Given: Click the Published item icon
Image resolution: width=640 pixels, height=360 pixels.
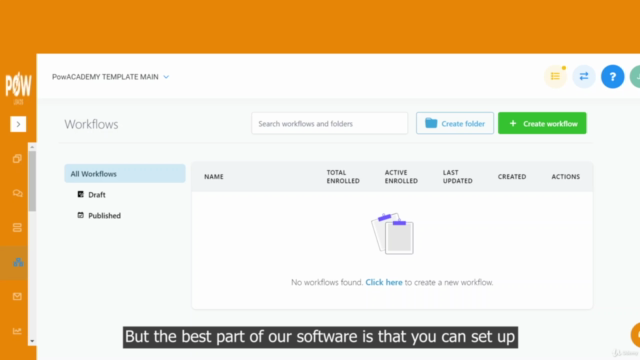Looking at the screenshot, I should pos(80,215).
